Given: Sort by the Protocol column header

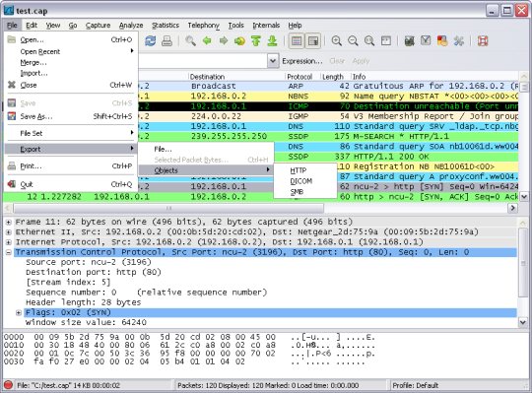Looking at the screenshot, I should click(x=302, y=77).
